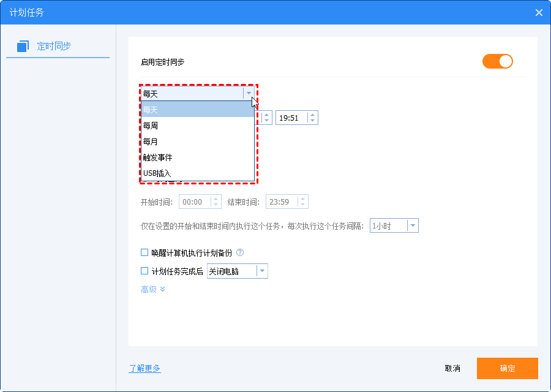This screenshot has height=392, width=551.
Task: Toggle off the 启用定时同步 switch
Action: pyautogui.click(x=497, y=61)
